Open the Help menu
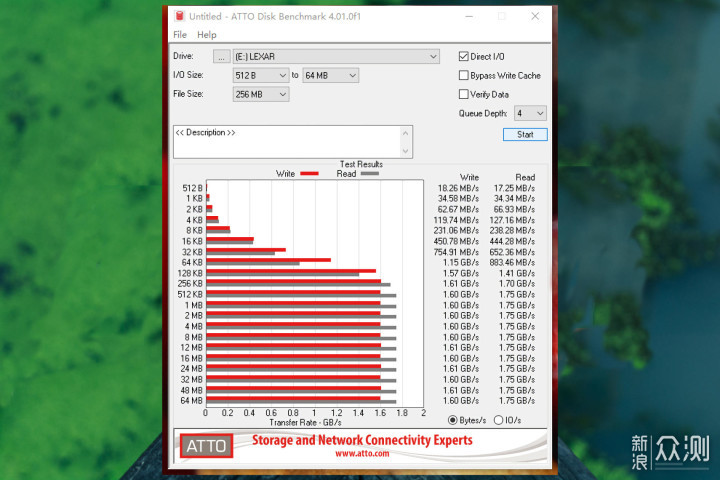The width and height of the screenshot is (720, 480). click(x=207, y=35)
